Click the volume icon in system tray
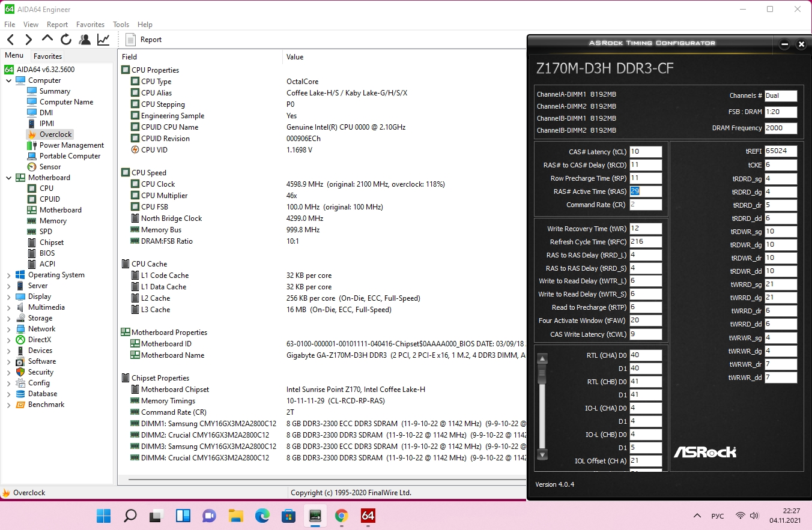 click(754, 516)
